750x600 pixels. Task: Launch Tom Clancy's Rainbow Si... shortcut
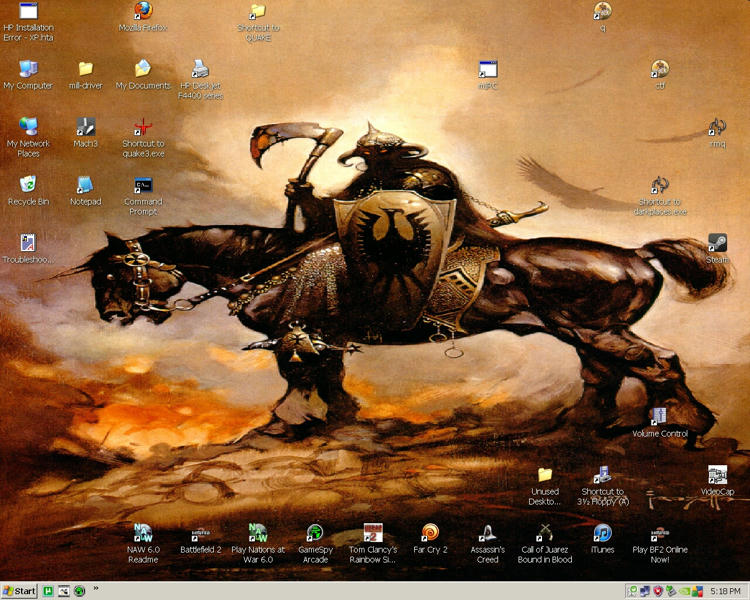(373, 544)
